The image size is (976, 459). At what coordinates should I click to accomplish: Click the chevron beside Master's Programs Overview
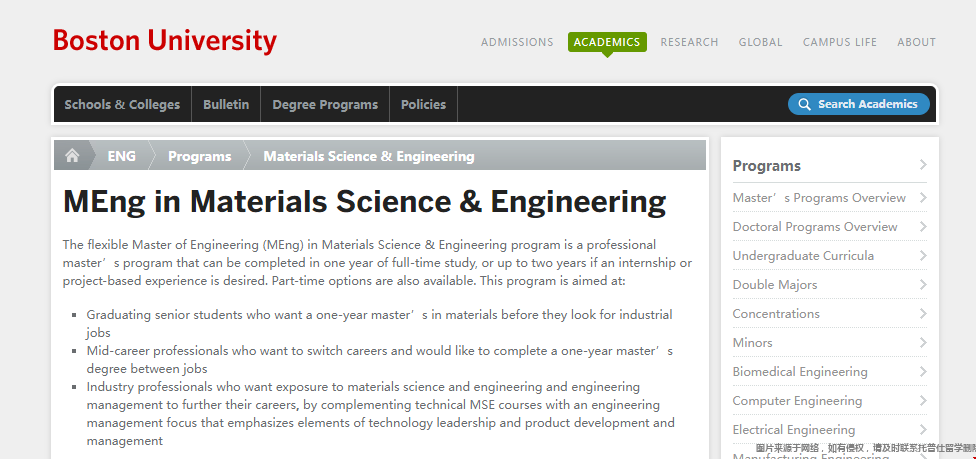coord(922,197)
